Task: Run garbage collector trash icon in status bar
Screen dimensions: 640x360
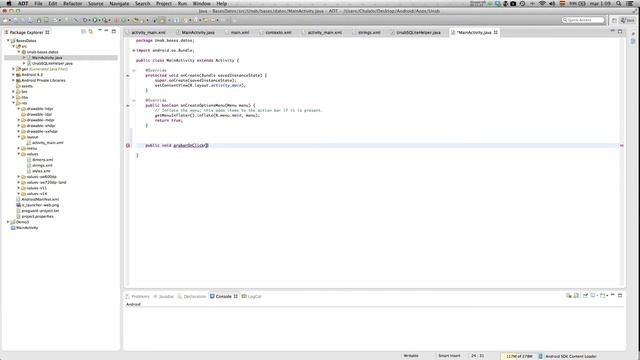Action: [x=540, y=356]
